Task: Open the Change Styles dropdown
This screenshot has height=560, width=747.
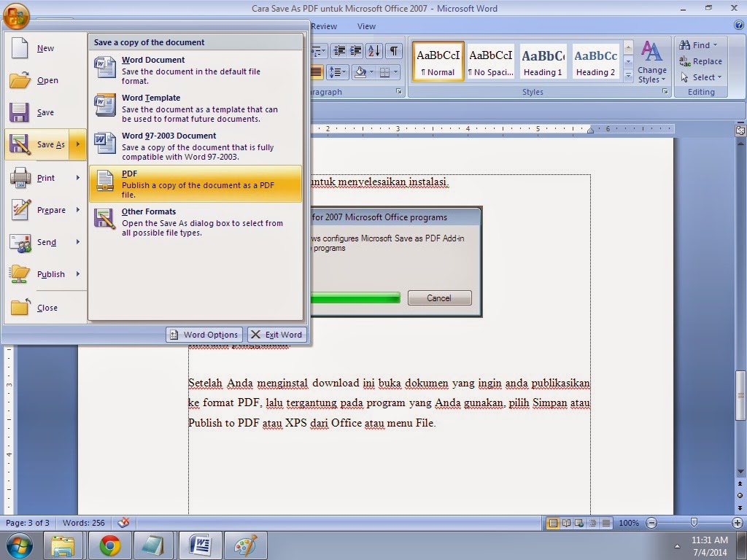Action: [x=651, y=62]
